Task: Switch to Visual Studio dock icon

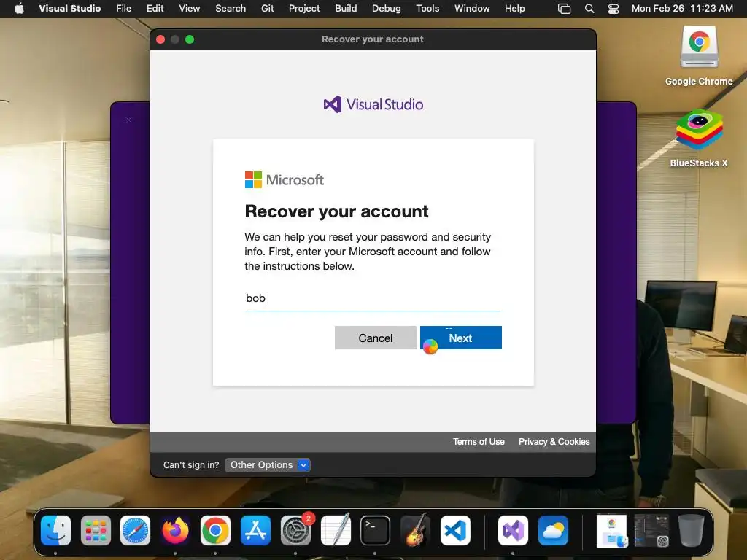Action: click(513, 531)
